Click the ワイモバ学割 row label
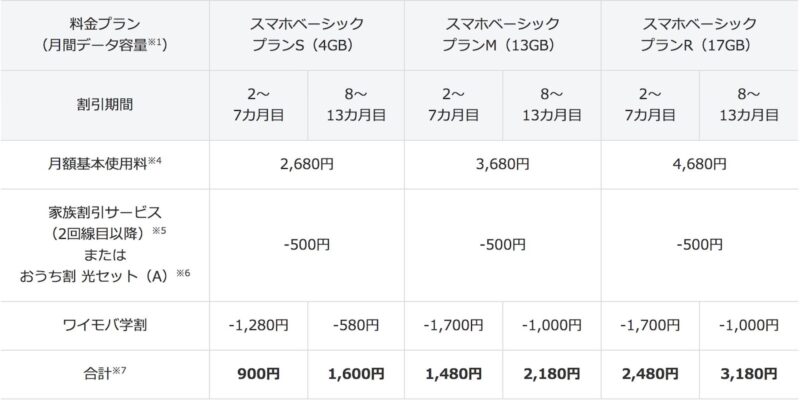 click(104, 325)
